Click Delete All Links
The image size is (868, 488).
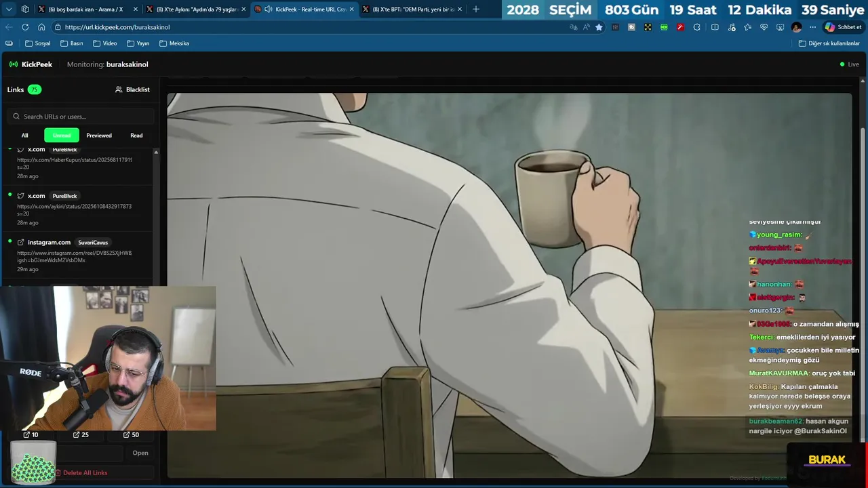coord(81,472)
